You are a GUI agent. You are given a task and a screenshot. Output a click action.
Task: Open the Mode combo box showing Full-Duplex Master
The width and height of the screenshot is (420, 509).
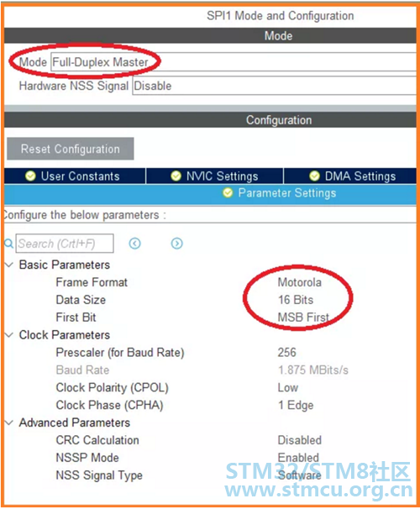coord(234,61)
